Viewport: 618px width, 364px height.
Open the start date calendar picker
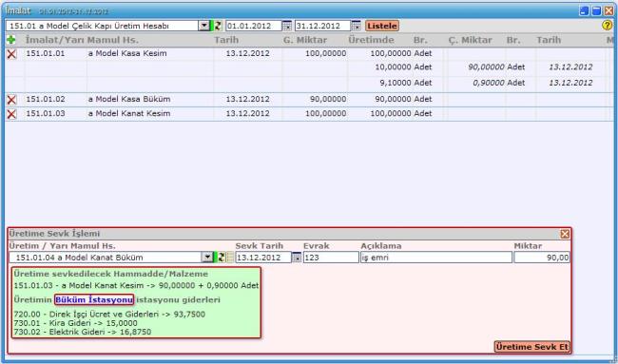click(287, 26)
